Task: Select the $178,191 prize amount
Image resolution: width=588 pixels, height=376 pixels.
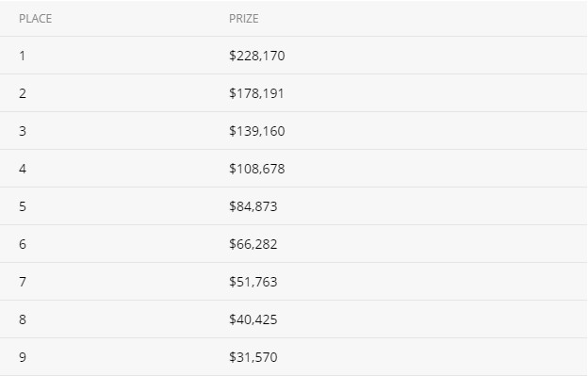Action: point(256,93)
